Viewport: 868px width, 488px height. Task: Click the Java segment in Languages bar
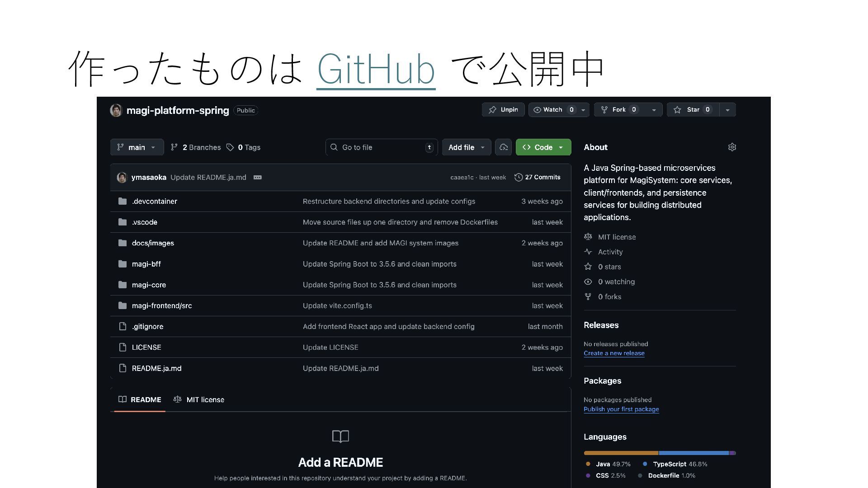621,453
